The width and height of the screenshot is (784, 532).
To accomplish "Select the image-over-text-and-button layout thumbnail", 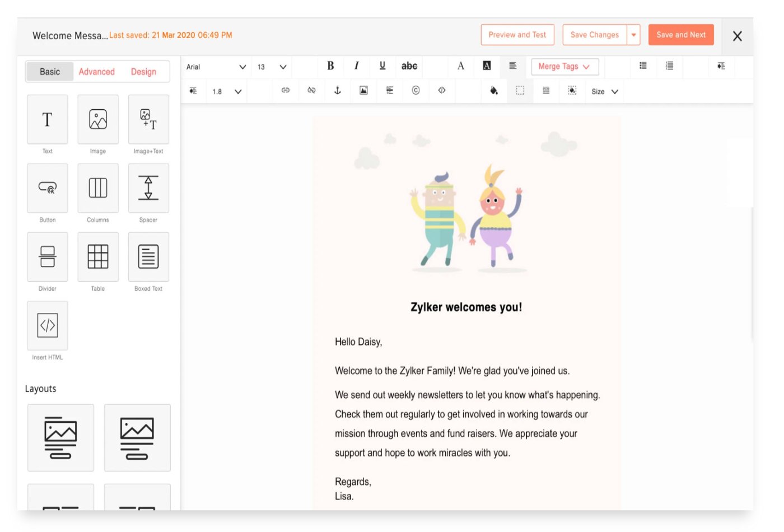I will click(x=60, y=438).
